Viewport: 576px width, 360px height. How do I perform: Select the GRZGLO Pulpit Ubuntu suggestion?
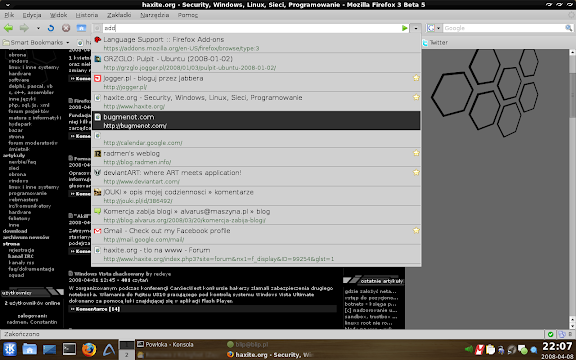[256, 63]
